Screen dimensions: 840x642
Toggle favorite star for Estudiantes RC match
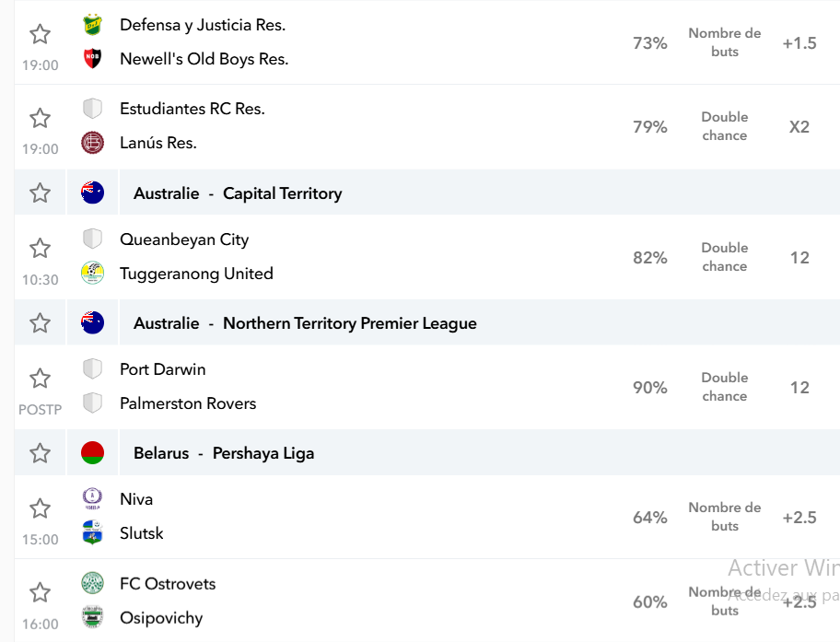pos(40,118)
